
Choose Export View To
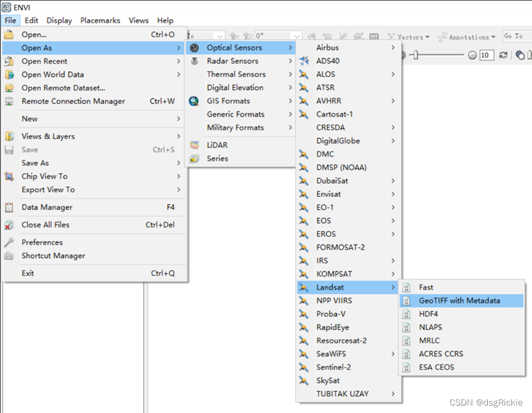[x=94, y=190]
